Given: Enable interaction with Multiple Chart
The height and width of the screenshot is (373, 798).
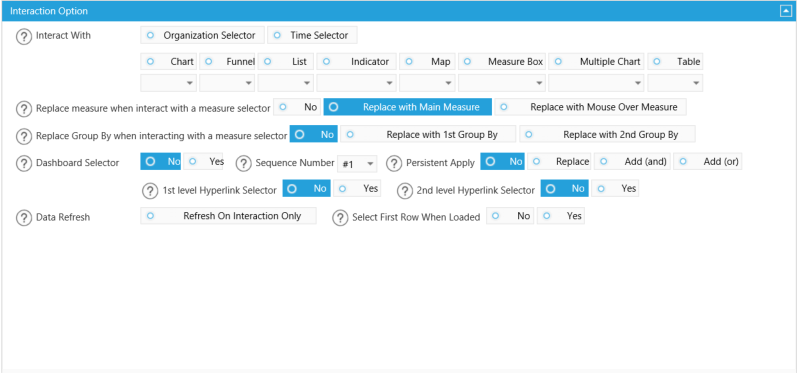Looking at the screenshot, I should pos(596,62).
